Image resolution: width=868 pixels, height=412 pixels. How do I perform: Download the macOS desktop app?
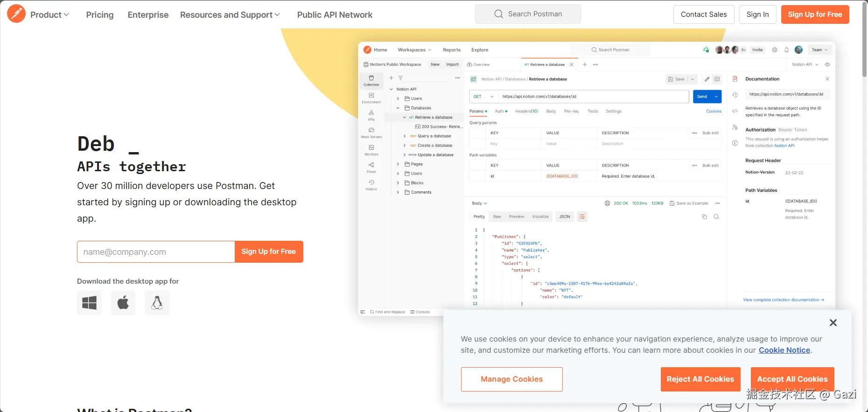123,303
